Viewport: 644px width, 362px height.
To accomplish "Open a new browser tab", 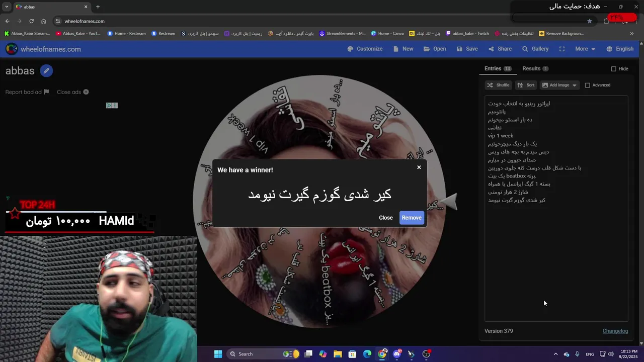I will pos(98,7).
